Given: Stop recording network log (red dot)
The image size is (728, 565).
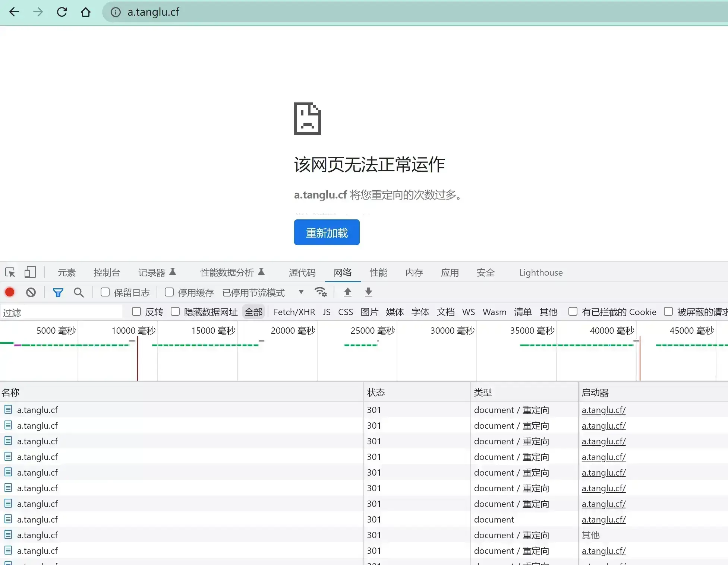Looking at the screenshot, I should click(10, 292).
